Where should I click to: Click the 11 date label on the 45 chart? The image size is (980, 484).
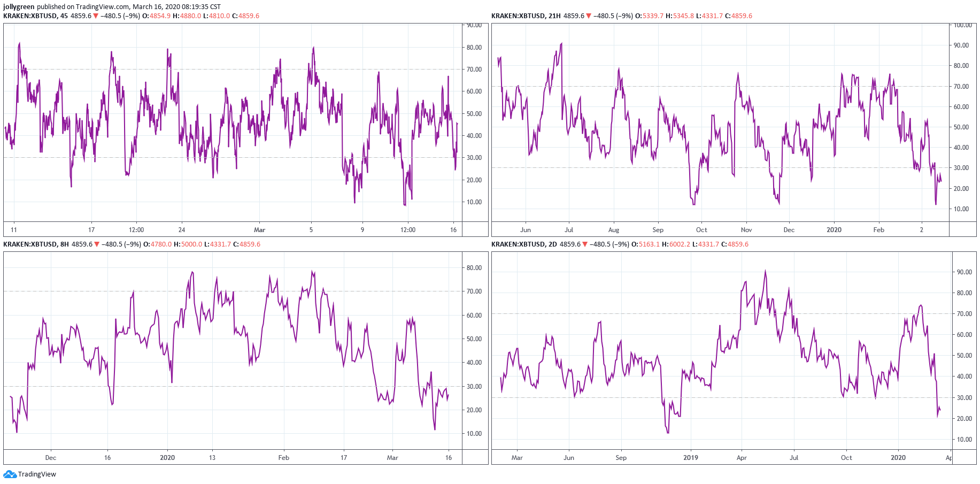point(14,230)
